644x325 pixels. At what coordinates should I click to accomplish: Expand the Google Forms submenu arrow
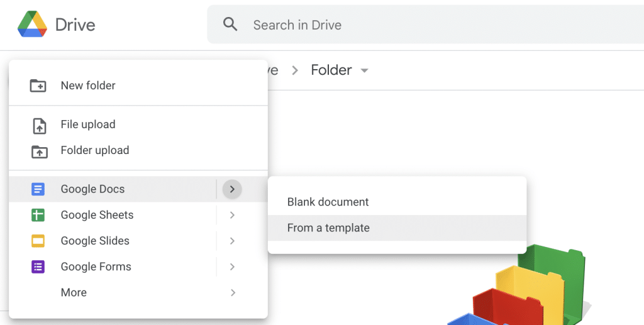232,267
